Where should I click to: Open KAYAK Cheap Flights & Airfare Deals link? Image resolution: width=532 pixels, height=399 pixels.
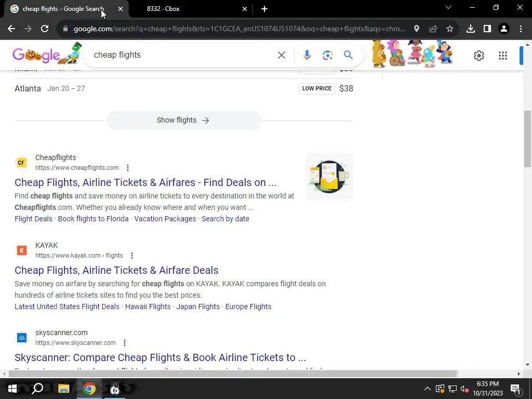coord(116,270)
